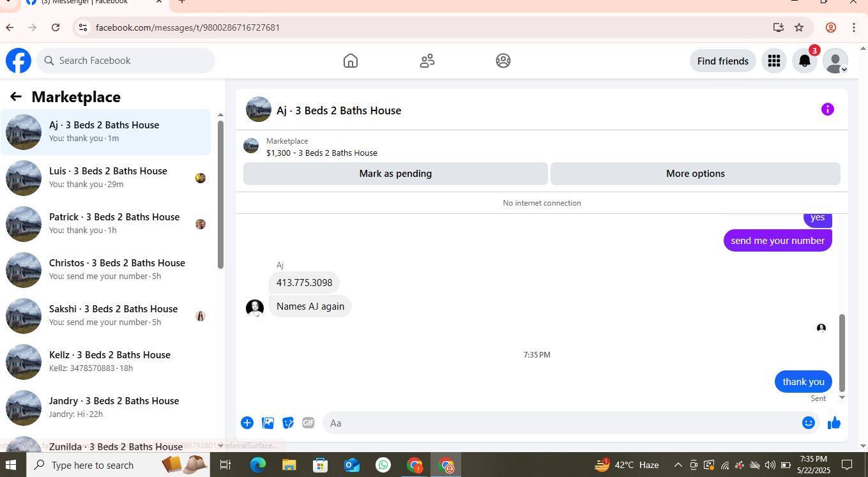868x477 pixels.
Task: Open Task View on the taskbar
Action: click(x=225, y=465)
